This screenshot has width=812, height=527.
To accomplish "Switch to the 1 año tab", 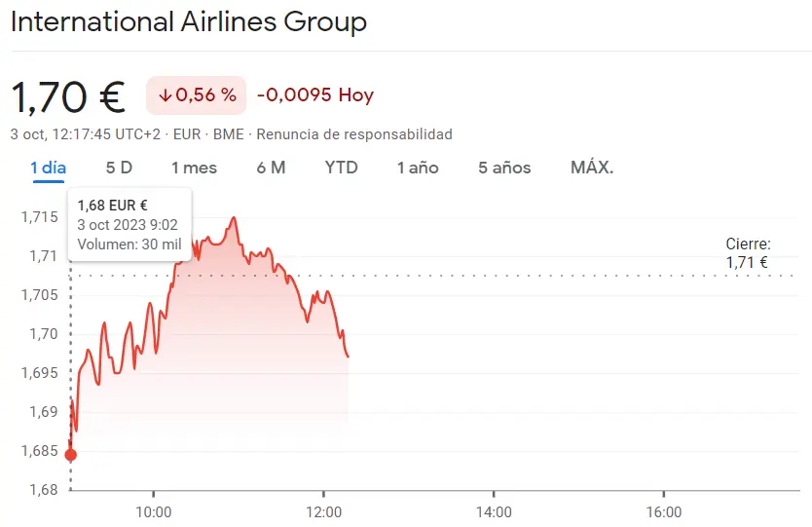I will pyautogui.click(x=418, y=168).
